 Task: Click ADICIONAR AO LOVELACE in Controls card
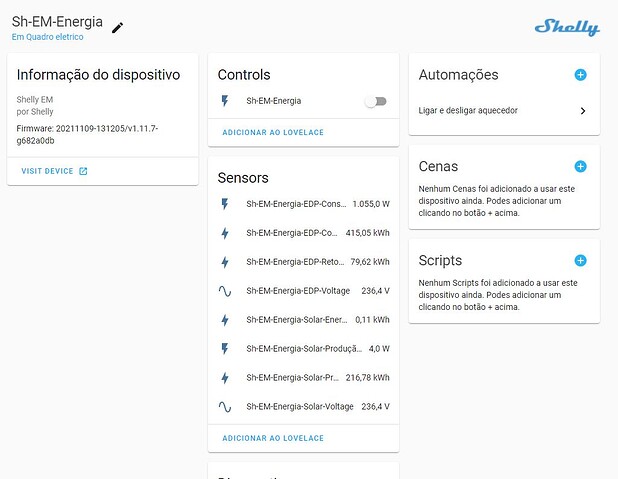tap(273, 132)
